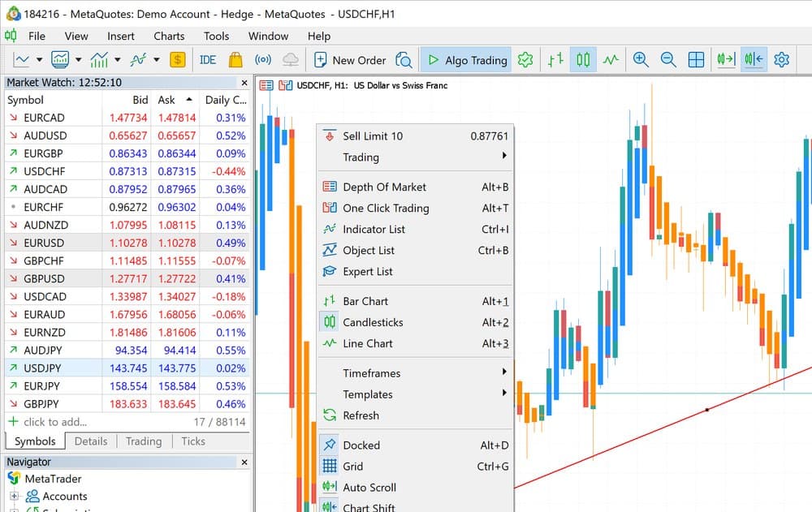Expand the Trading submenu
The height and width of the screenshot is (512, 812).
415,157
